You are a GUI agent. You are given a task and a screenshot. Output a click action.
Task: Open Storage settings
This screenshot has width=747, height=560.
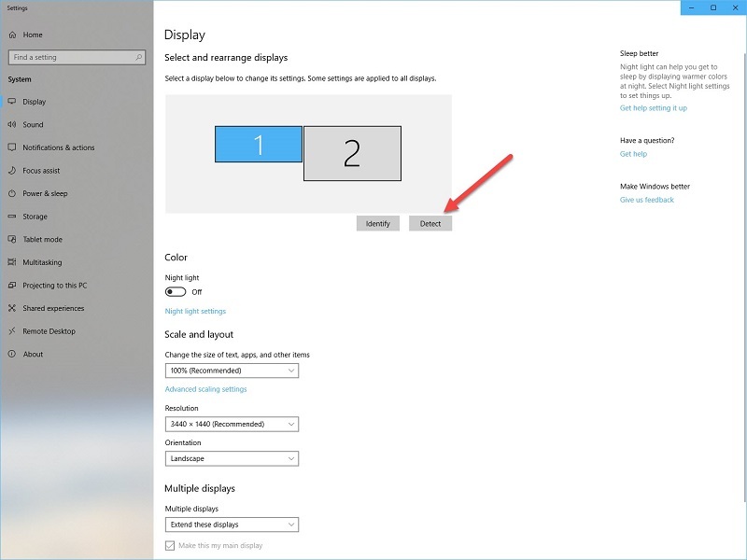click(37, 216)
